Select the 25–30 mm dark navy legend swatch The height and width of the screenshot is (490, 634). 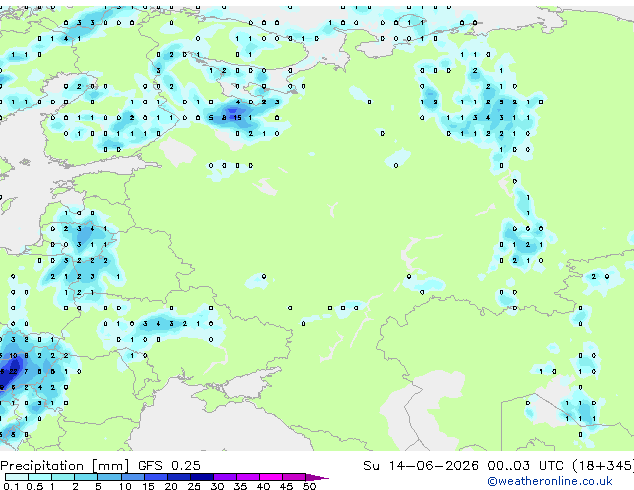click(201, 477)
